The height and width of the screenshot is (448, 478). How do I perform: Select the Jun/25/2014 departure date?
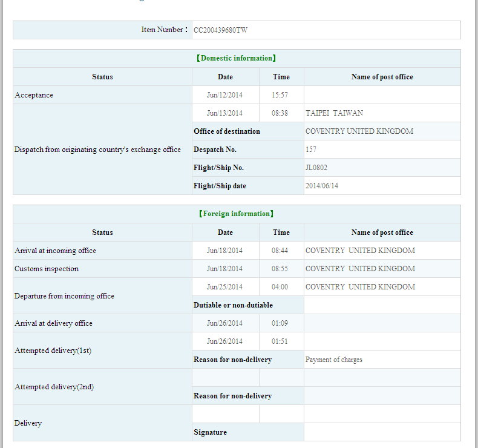click(224, 287)
